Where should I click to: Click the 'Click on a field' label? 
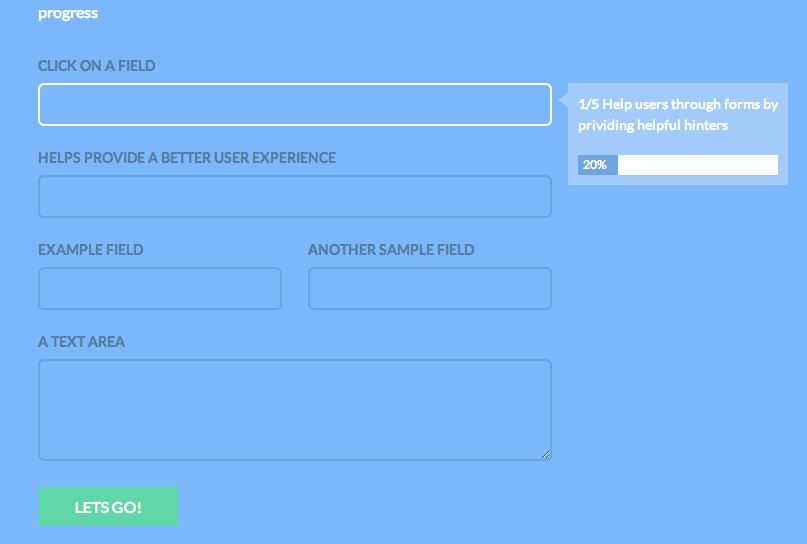pos(97,66)
